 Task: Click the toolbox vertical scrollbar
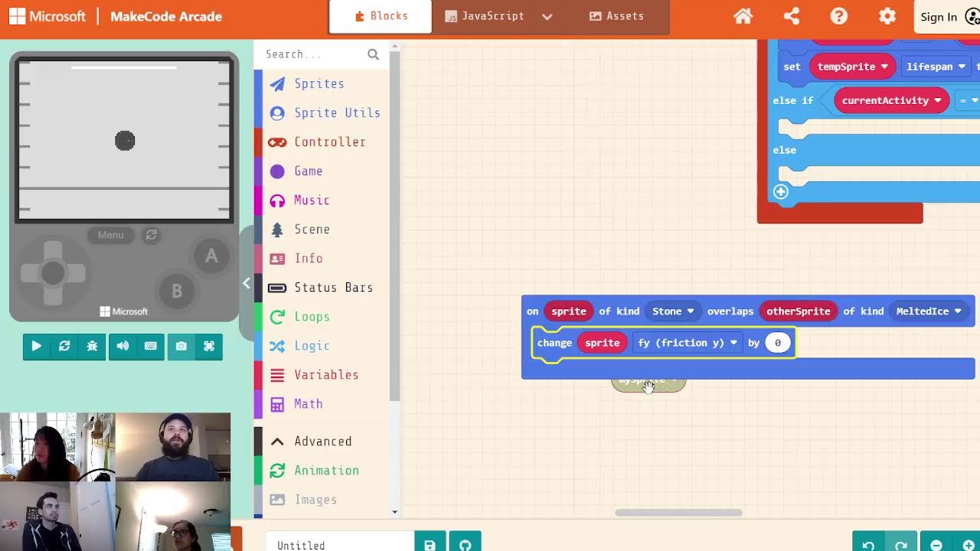coord(394,226)
